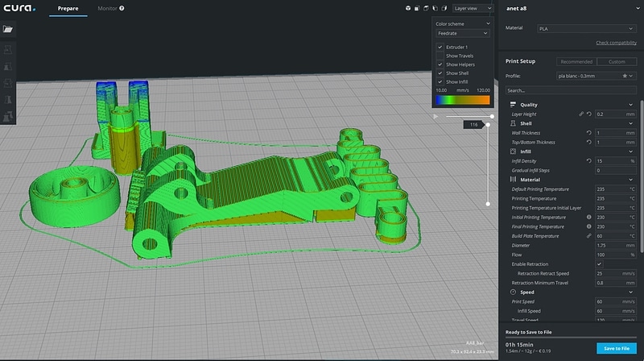
Task: Collapse the Color scheme panel chevron
Action: click(488, 24)
